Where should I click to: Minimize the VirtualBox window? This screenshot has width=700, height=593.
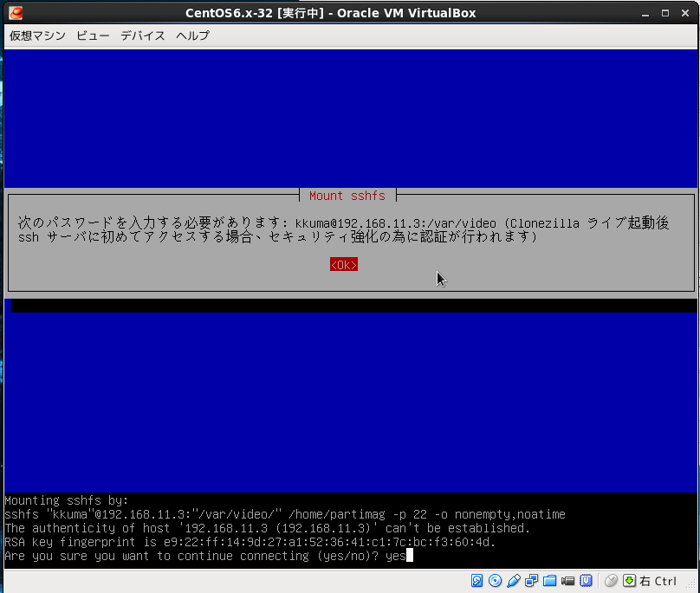(x=645, y=13)
